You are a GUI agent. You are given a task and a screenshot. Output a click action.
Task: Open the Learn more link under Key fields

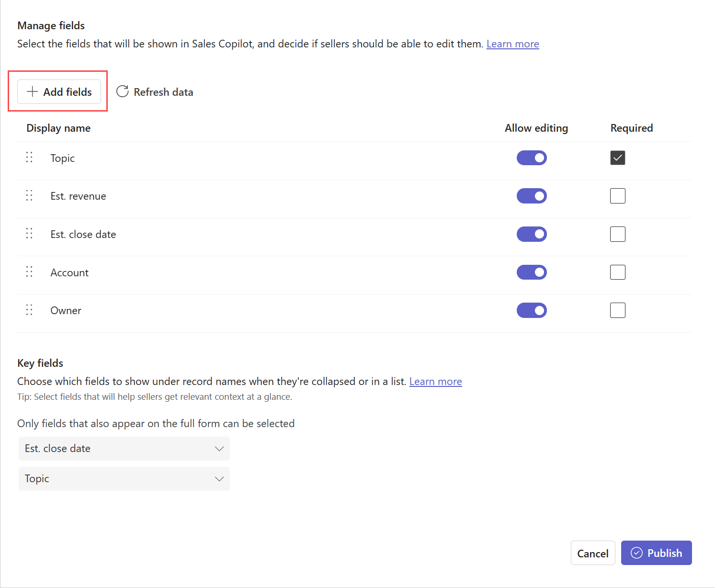[435, 381]
